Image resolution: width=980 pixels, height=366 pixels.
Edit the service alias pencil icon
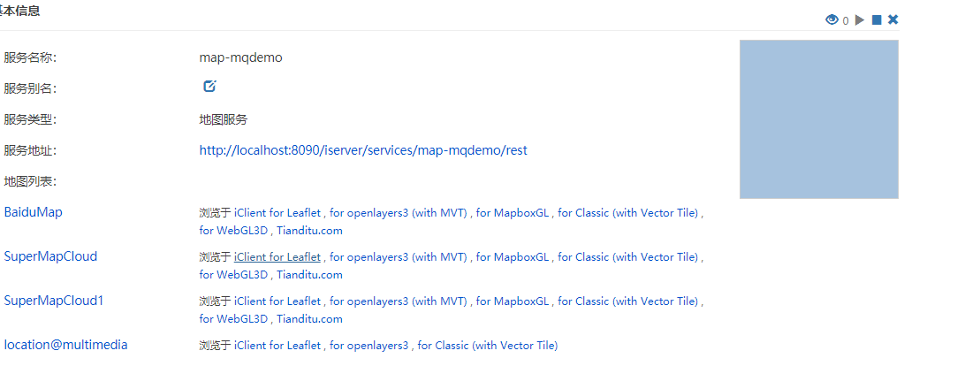[x=210, y=87]
